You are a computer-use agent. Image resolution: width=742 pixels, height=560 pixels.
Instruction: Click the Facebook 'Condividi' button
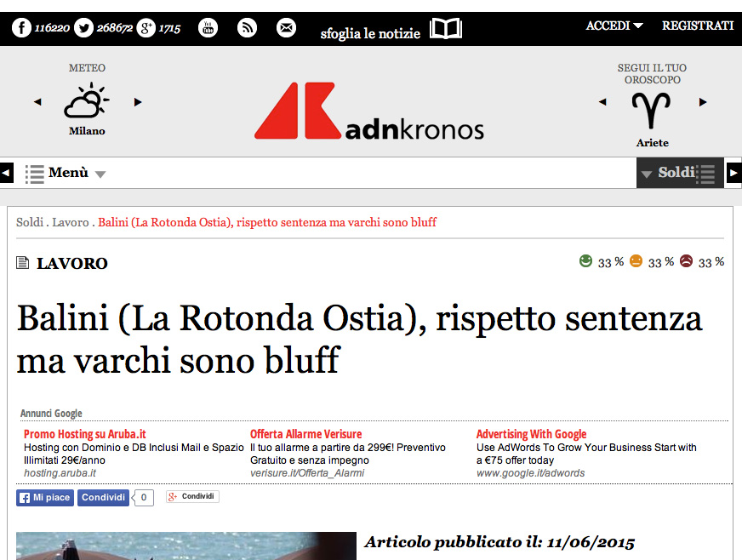[103, 498]
